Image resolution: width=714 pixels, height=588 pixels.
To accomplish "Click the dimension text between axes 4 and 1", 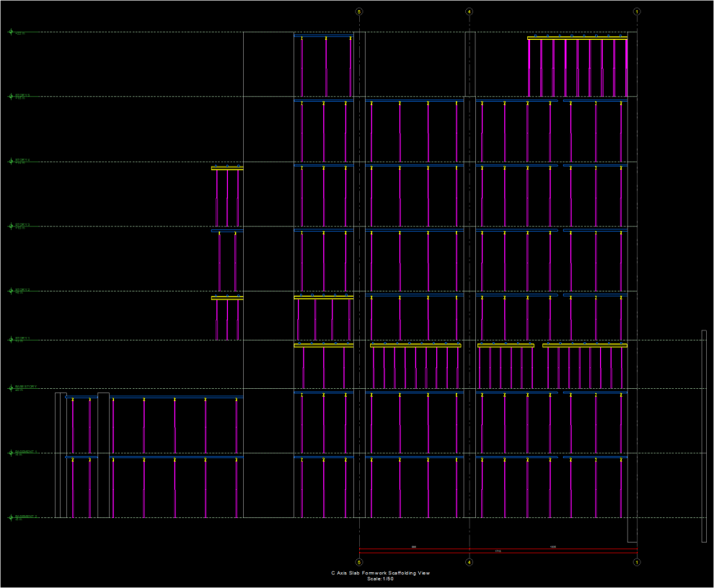I will pyautogui.click(x=553, y=547).
